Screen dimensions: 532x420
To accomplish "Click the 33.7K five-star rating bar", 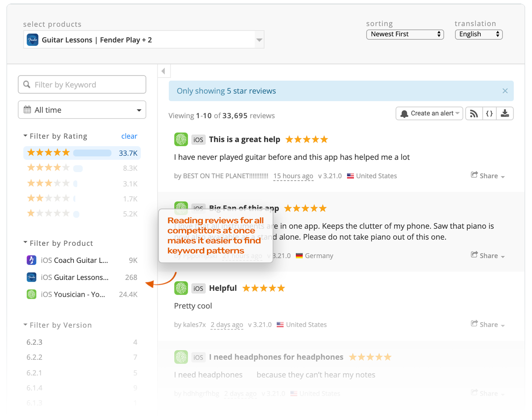I will (x=92, y=153).
